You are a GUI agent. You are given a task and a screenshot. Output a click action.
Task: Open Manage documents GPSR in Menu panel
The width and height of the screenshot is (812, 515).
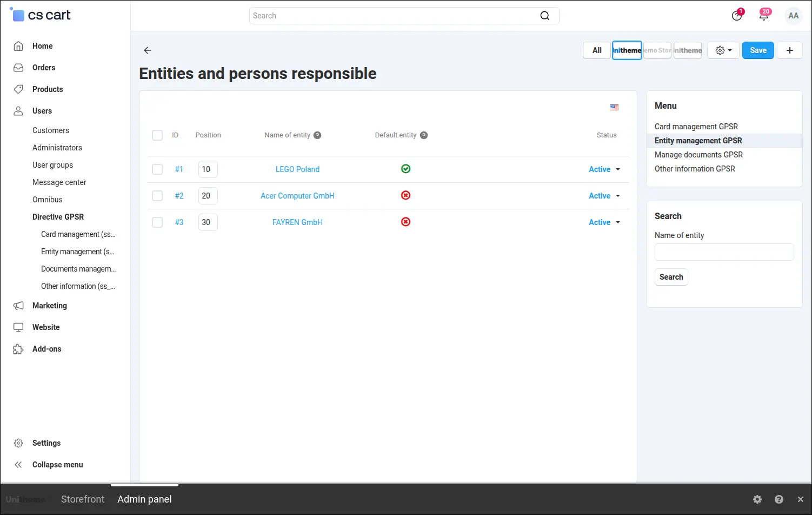click(698, 155)
